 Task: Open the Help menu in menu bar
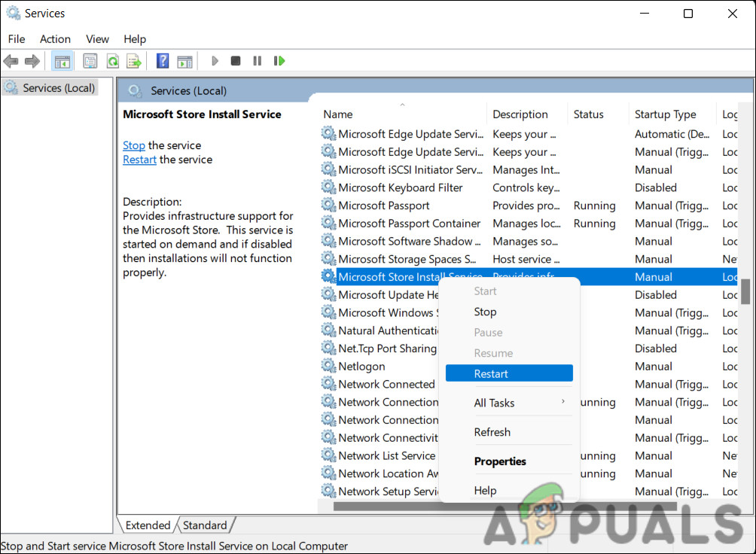[135, 39]
